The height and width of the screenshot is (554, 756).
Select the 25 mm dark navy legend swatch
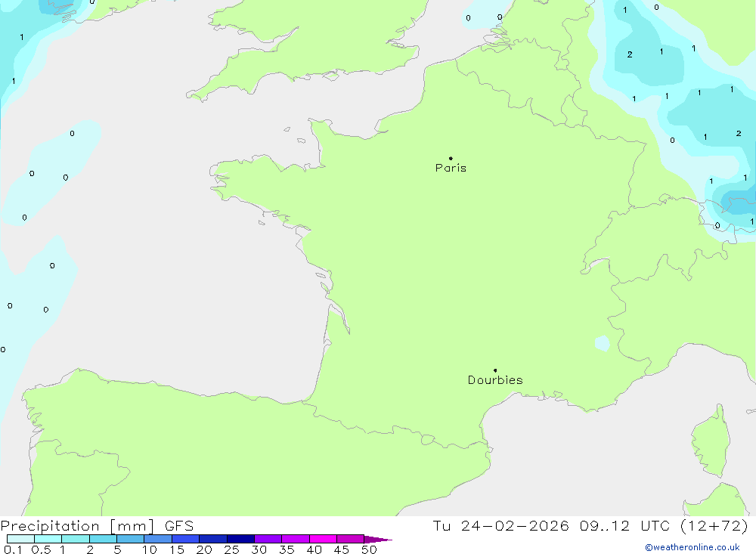coord(240,539)
